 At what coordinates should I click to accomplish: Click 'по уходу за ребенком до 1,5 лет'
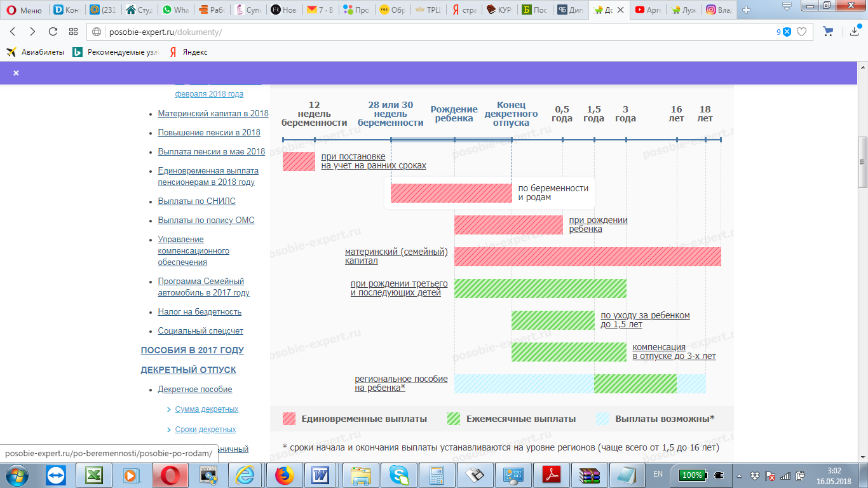645,320
